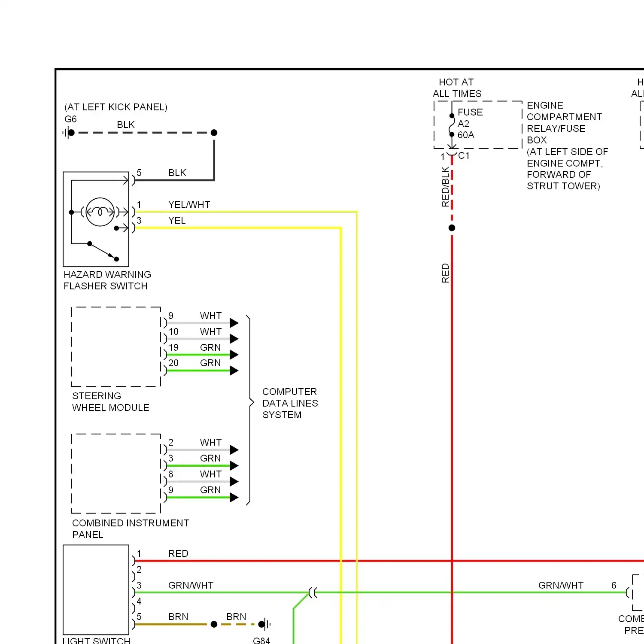Click the BLK label above the dashed ground wire
The width and height of the screenshot is (644, 644).
point(126,125)
